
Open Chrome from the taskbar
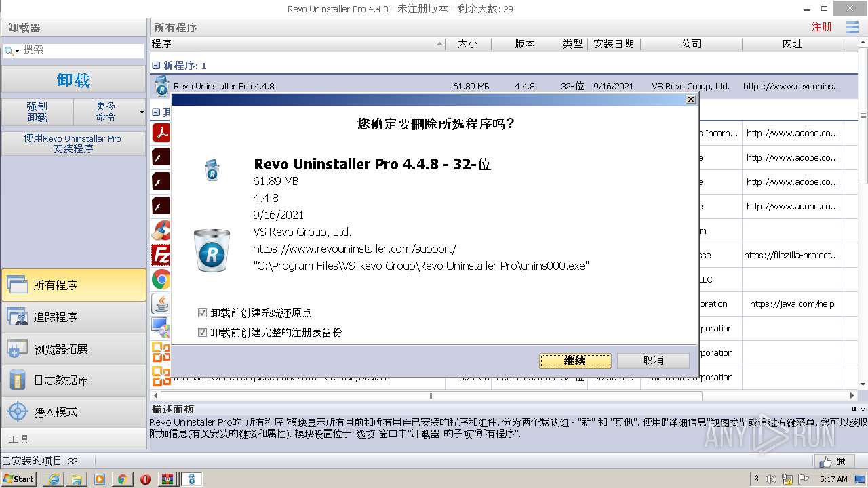(122, 479)
